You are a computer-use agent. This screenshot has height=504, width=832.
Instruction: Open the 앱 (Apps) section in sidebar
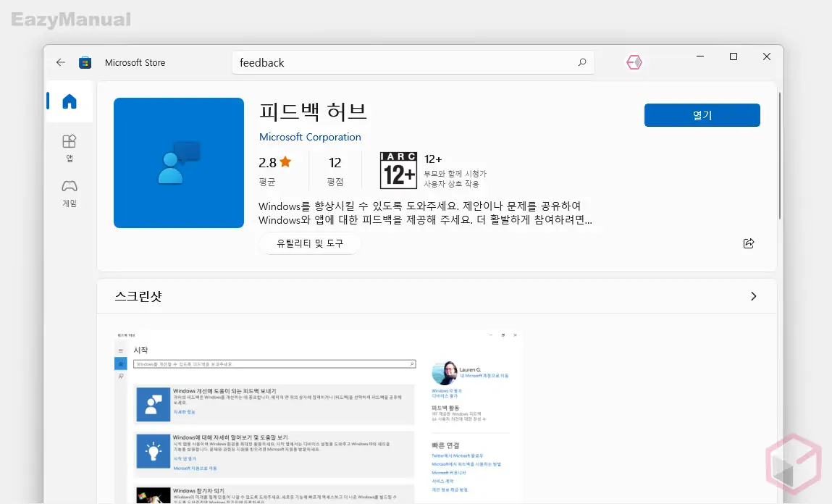click(x=69, y=147)
